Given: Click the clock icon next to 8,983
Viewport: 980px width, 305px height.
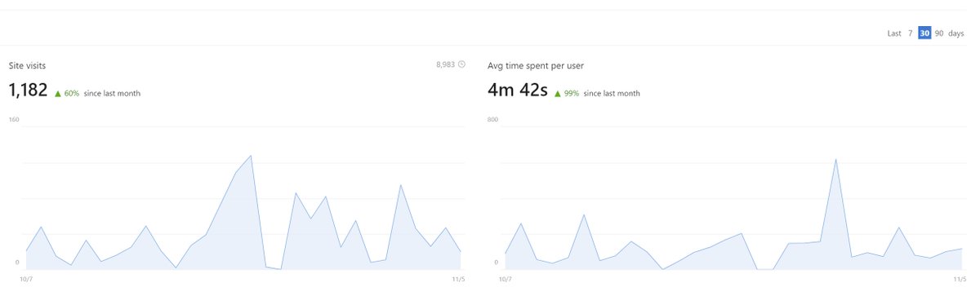Looking at the screenshot, I should 461,64.
